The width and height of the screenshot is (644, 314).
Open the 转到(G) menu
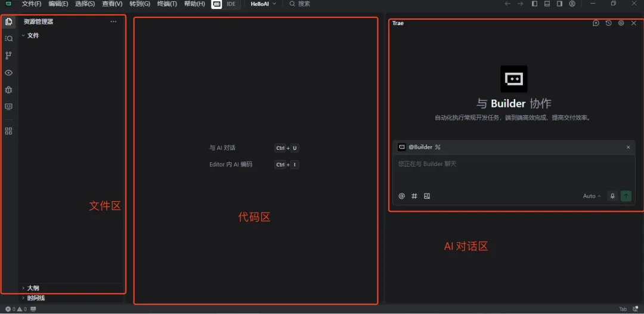click(140, 4)
